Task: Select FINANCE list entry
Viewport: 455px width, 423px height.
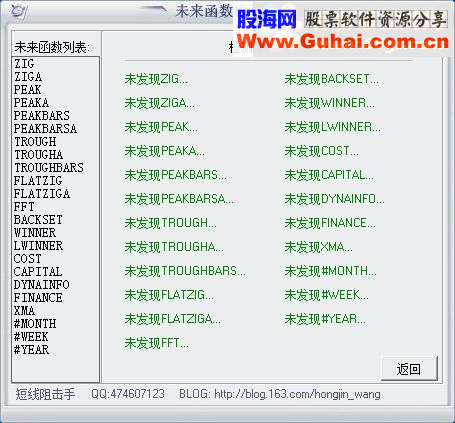Action: click(38, 298)
